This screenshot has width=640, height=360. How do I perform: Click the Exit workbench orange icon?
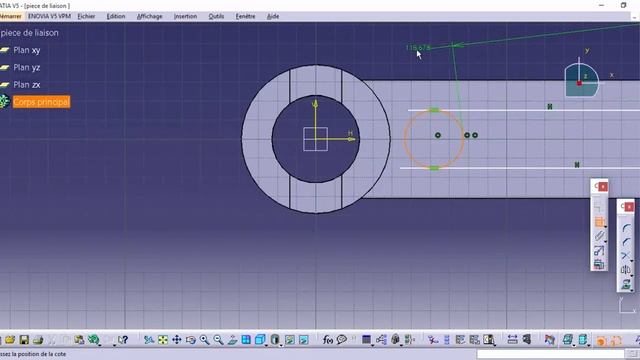coord(601,340)
